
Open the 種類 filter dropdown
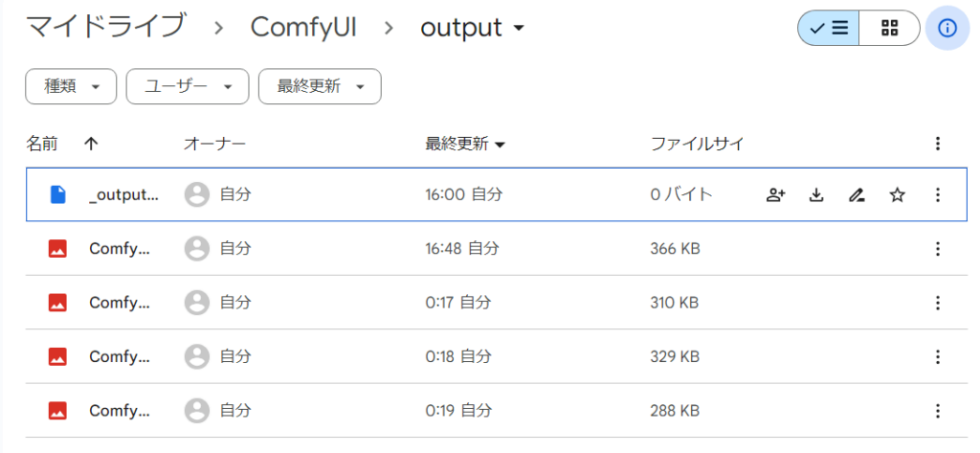tap(72, 86)
